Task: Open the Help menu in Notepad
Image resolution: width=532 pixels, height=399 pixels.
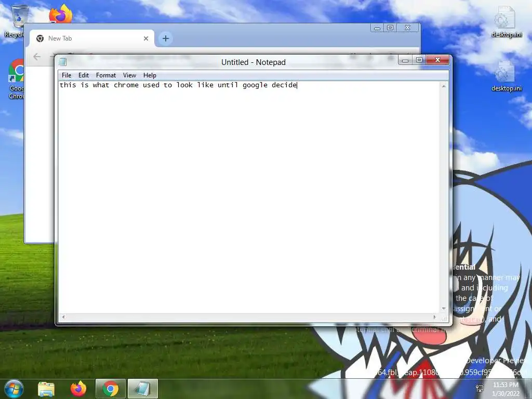Action: [150, 75]
